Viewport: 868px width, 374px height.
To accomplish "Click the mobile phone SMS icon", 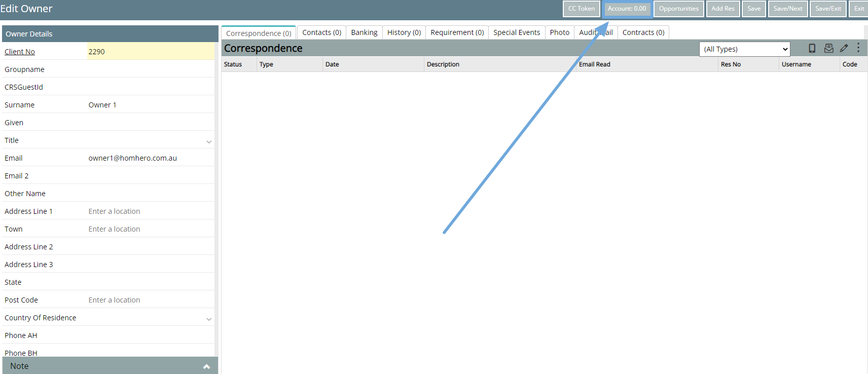I will 812,48.
